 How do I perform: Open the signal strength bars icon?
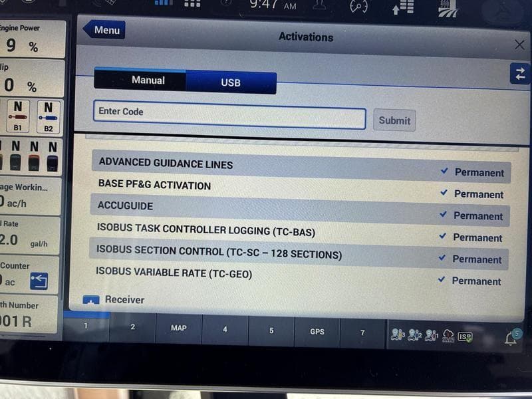164,3
